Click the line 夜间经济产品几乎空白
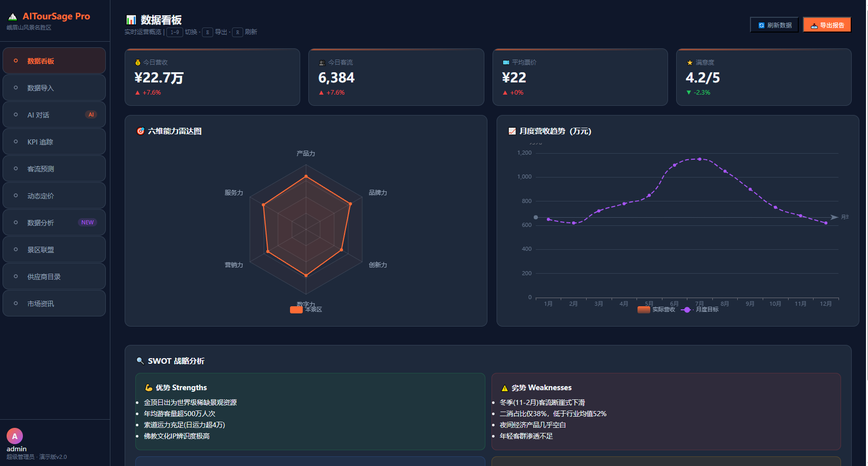 pos(533,425)
